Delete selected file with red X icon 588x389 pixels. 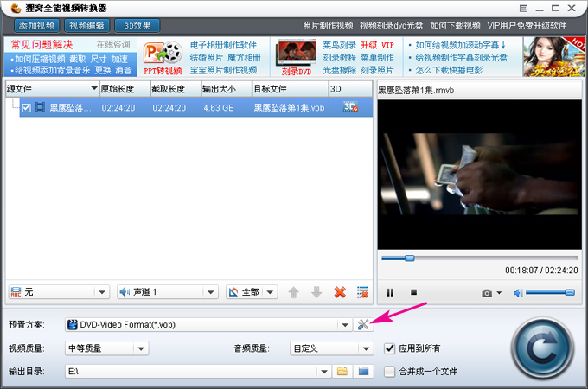click(340, 292)
